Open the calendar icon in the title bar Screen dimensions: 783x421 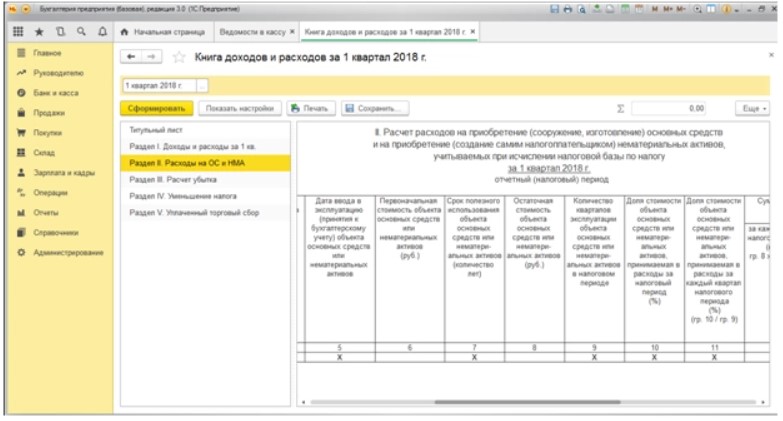(x=639, y=9)
